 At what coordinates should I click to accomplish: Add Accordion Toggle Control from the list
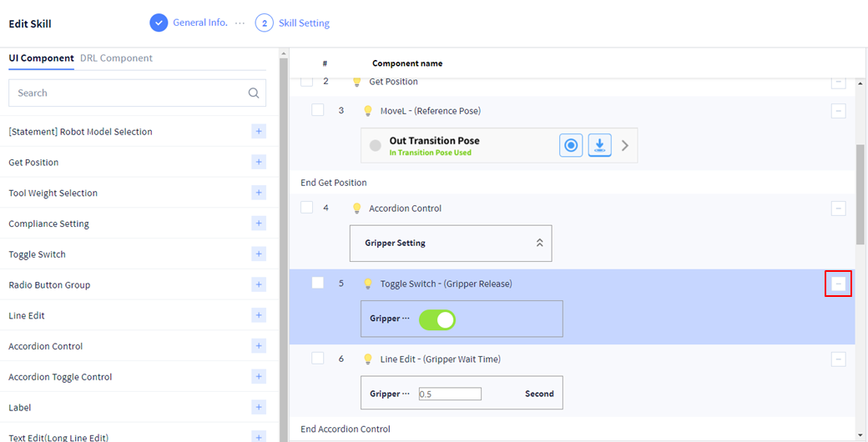[259, 377]
